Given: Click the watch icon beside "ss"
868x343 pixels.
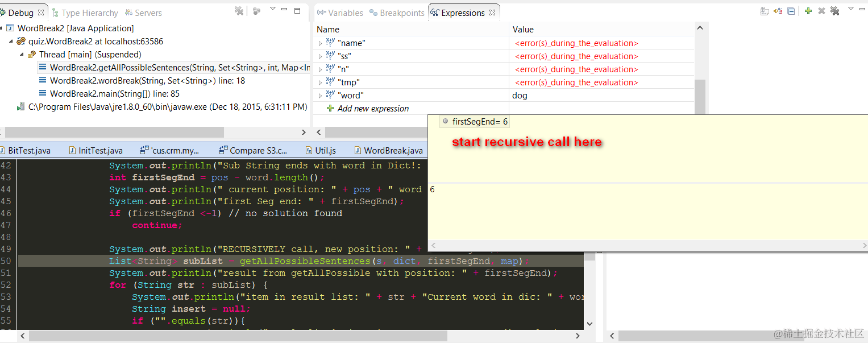Looking at the screenshot, I should [331, 56].
